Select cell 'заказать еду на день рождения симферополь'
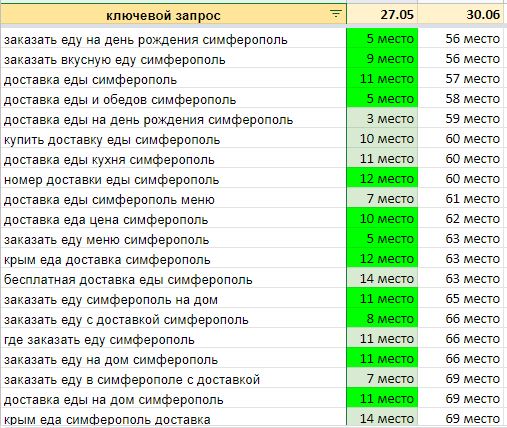This screenshot has width=507, height=428. coord(173,39)
